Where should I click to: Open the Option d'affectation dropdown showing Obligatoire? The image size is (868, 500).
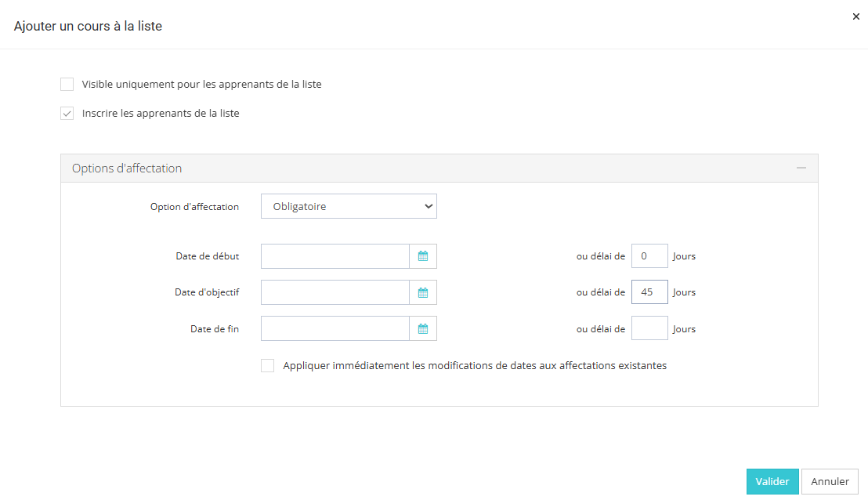pyautogui.click(x=349, y=207)
